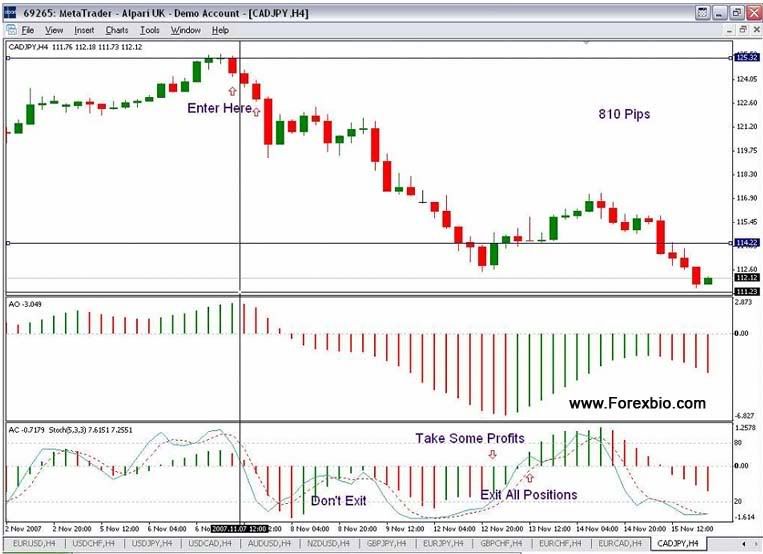
Task: Click the '2 Nov 2007' time axis label
Action: 23,529
